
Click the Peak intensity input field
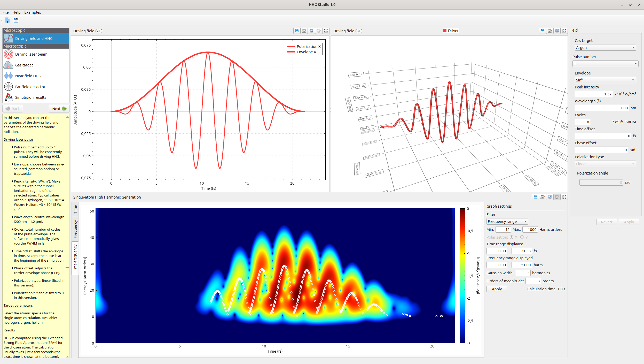coord(594,94)
